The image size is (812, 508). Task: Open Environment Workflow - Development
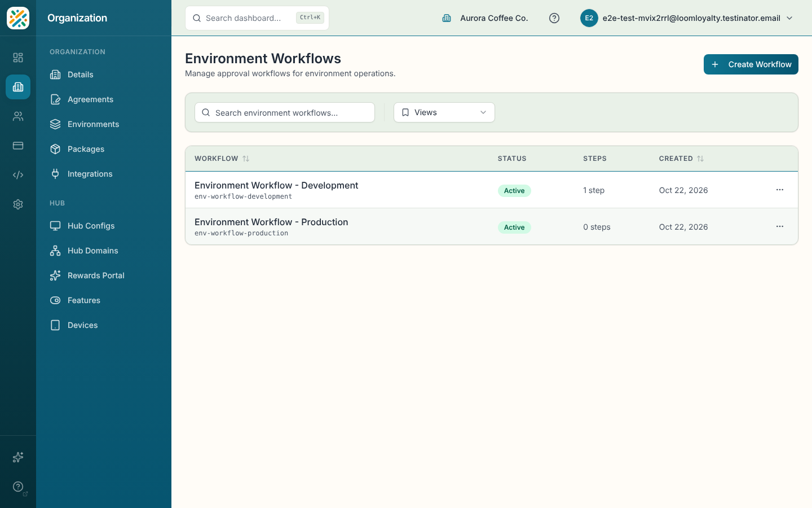tap(276, 185)
